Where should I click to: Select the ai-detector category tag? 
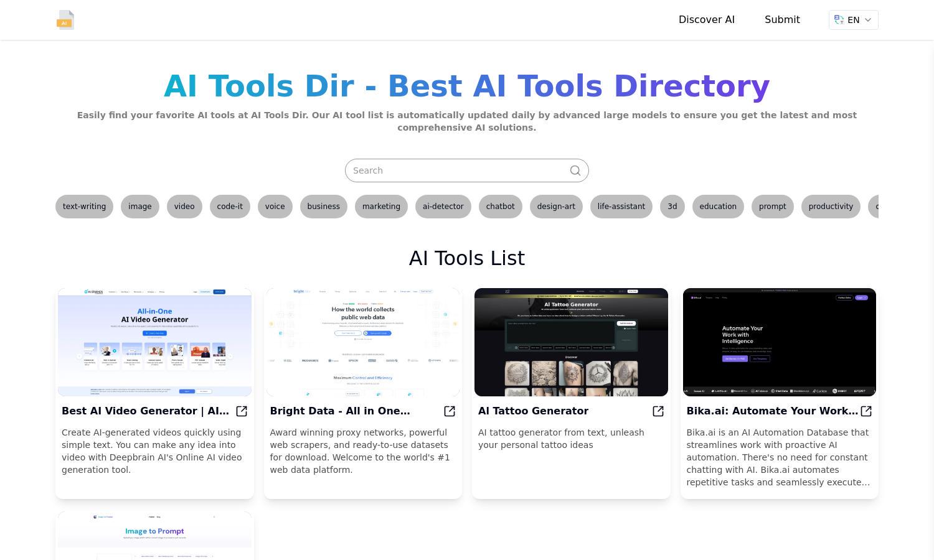(x=443, y=207)
